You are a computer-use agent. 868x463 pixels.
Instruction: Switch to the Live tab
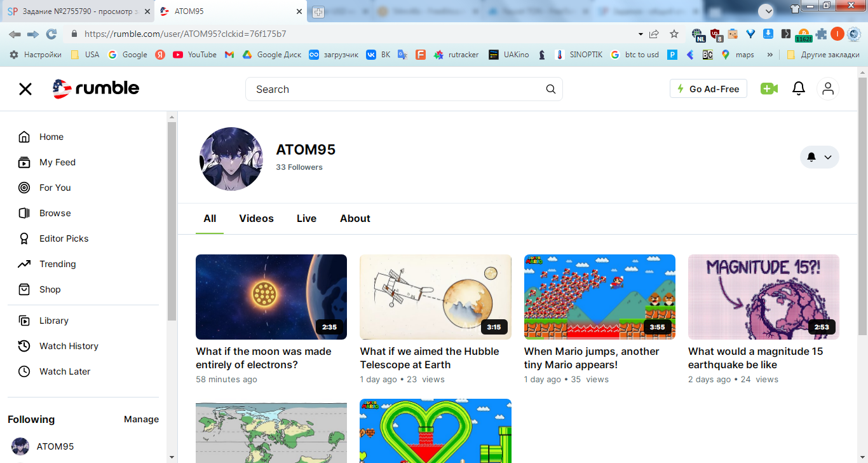306,218
